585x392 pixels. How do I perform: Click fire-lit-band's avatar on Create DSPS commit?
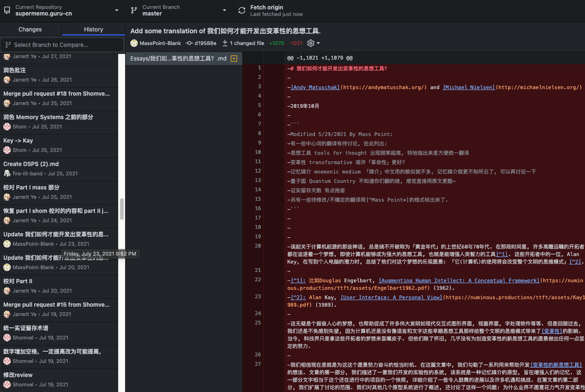tap(7, 173)
